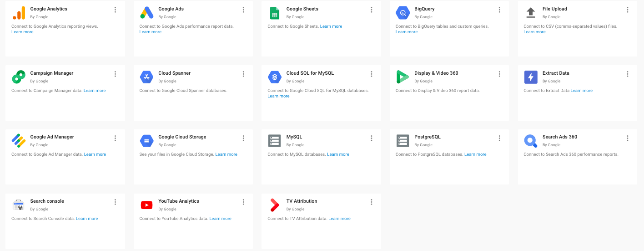This screenshot has width=644, height=251.
Task: Click the YouTube Analytics play icon
Action: tap(146, 205)
